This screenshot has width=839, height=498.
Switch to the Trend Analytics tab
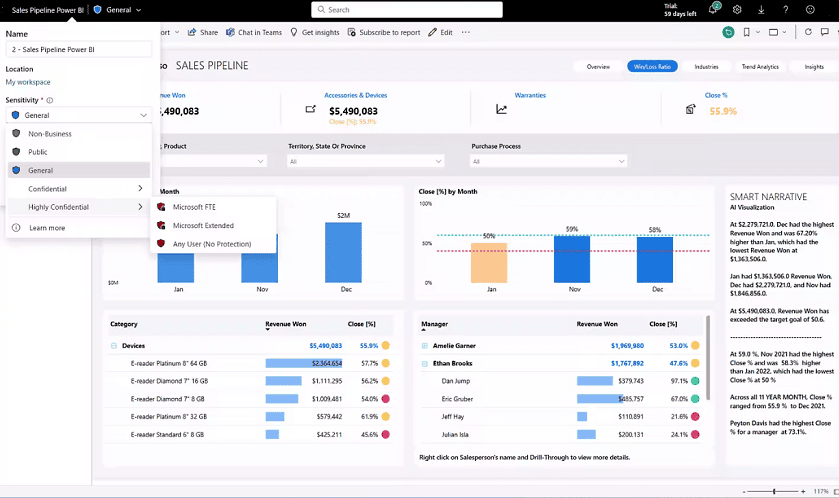(x=760, y=67)
